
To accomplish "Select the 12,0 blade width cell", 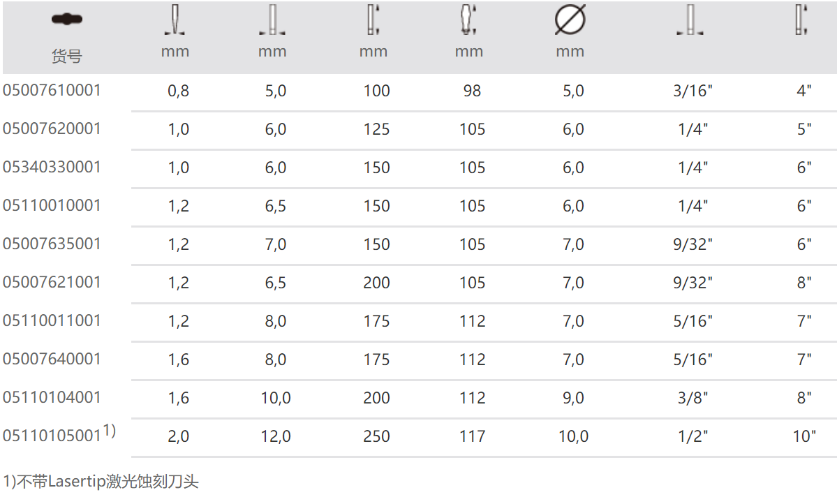I will (x=276, y=436).
